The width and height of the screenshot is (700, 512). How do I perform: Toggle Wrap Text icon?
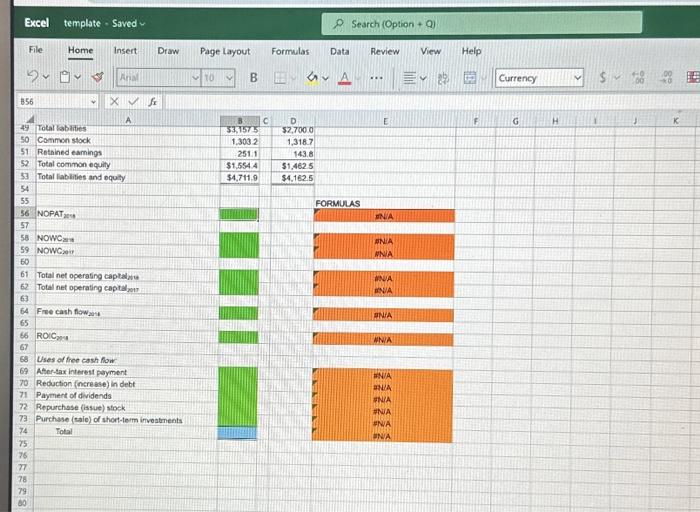(442, 79)
